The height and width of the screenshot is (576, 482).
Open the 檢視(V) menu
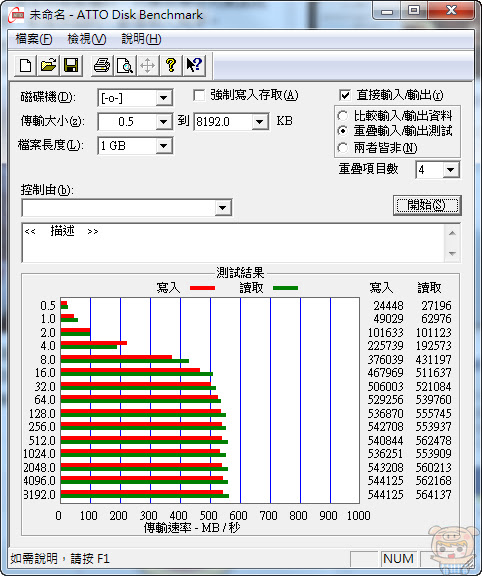click(x=87, y=39)
